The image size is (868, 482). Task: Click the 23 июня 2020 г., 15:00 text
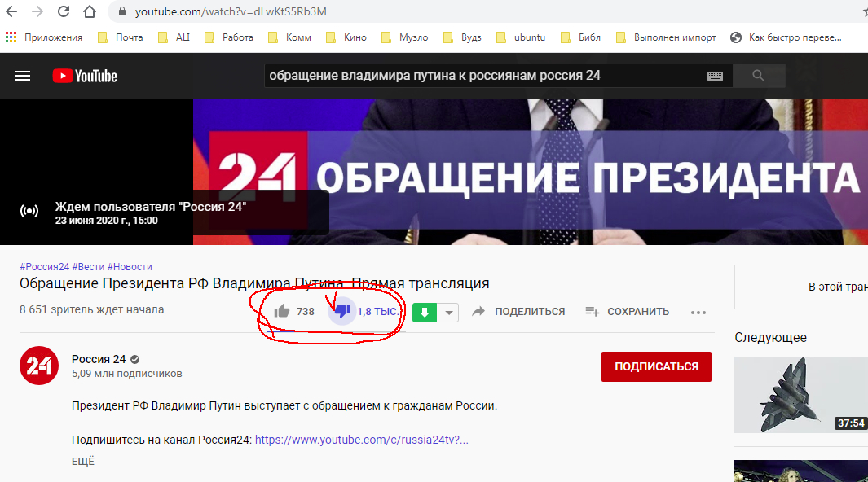pyautogui.click(x=106, y=221)
